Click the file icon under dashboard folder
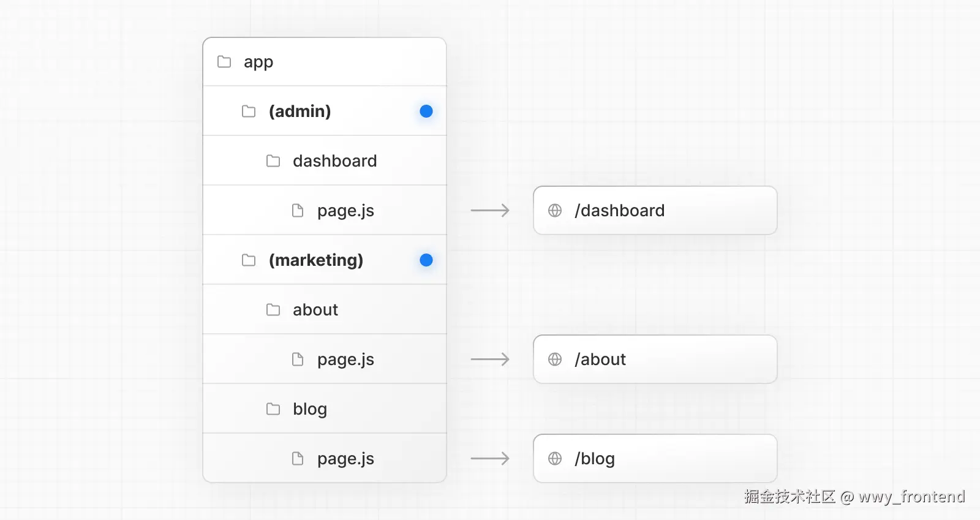The height and width of the screenshot is (520, 980). 298,211
